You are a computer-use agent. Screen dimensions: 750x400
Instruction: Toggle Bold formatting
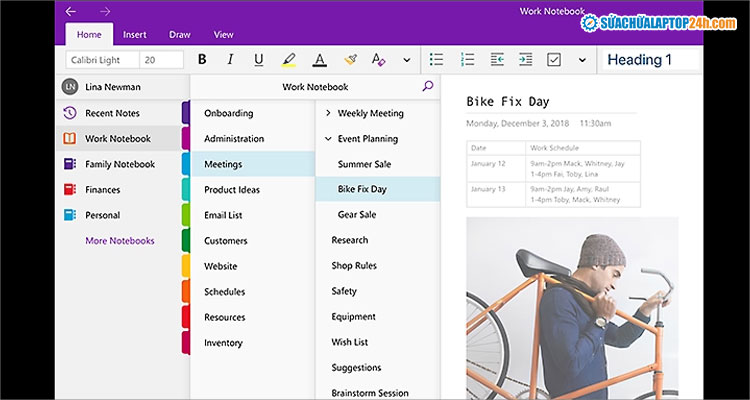click(x=202, y=60)
